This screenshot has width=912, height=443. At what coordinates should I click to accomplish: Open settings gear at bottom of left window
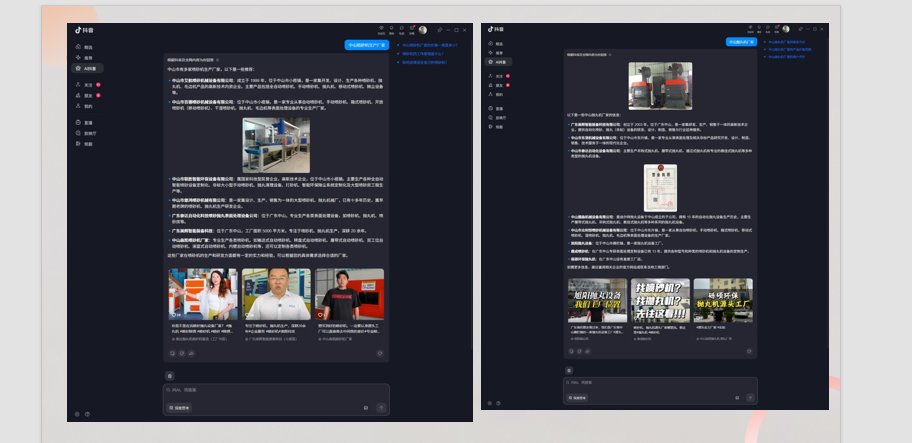click(x=77, y=415)
